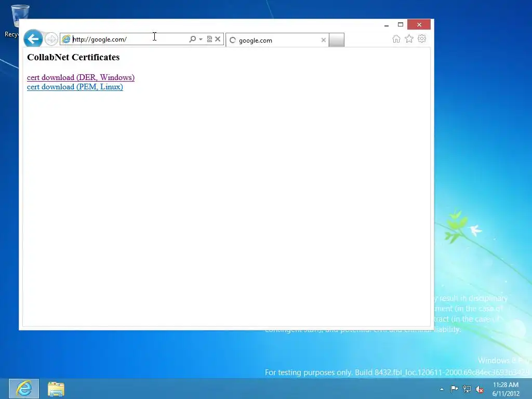Screen dimensions: 532x399
Task: Click the network tray icon
Action: [467, 389]
